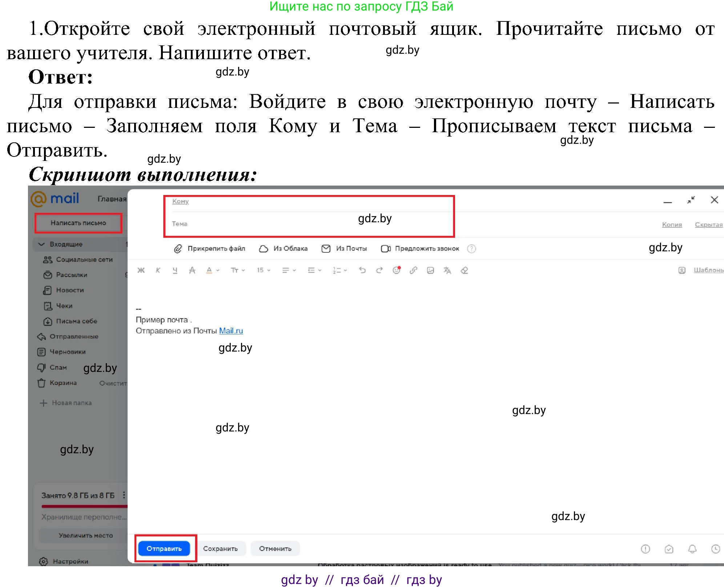
Task: Open the text color dropdown
Action: [x=212, y=270]
